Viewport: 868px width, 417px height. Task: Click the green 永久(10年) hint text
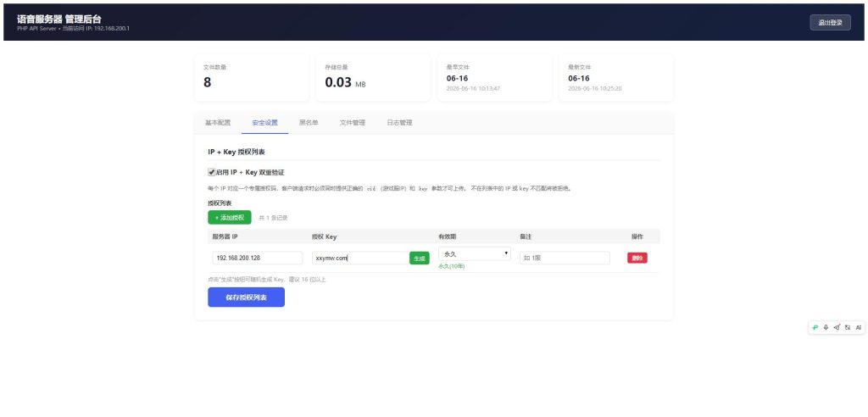452,266
